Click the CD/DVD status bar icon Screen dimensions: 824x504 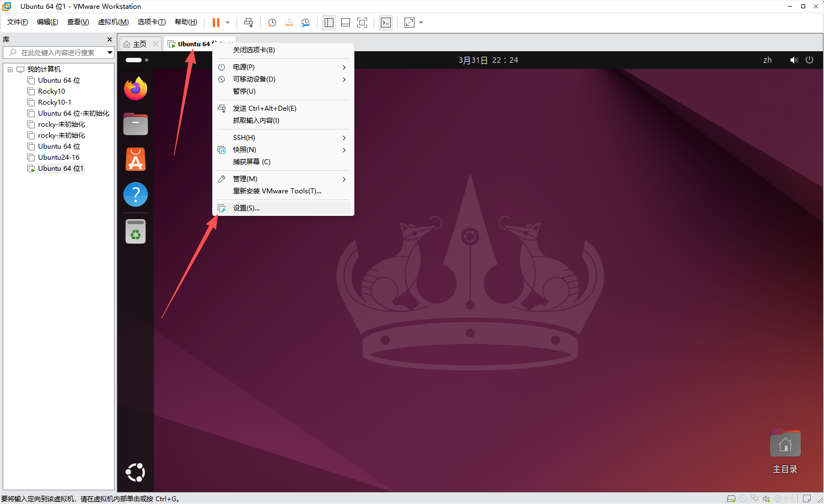pyautogui.click(x=743, y=498)
